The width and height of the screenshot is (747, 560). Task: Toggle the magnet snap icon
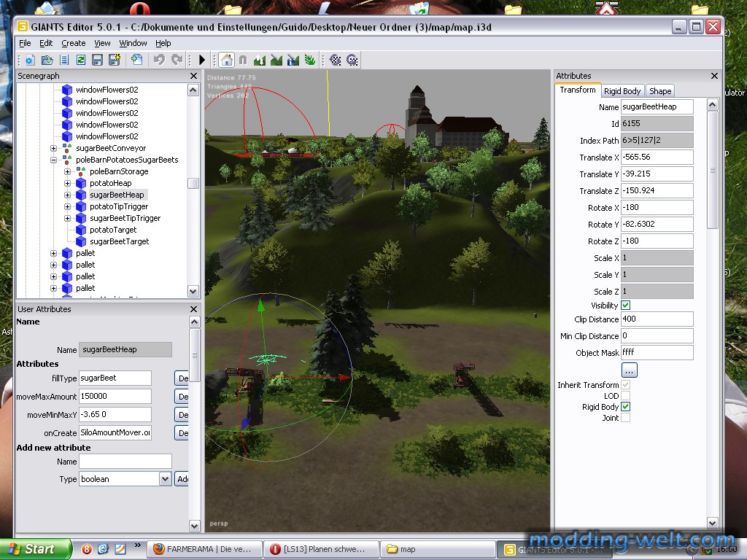[x=243, y=60]
